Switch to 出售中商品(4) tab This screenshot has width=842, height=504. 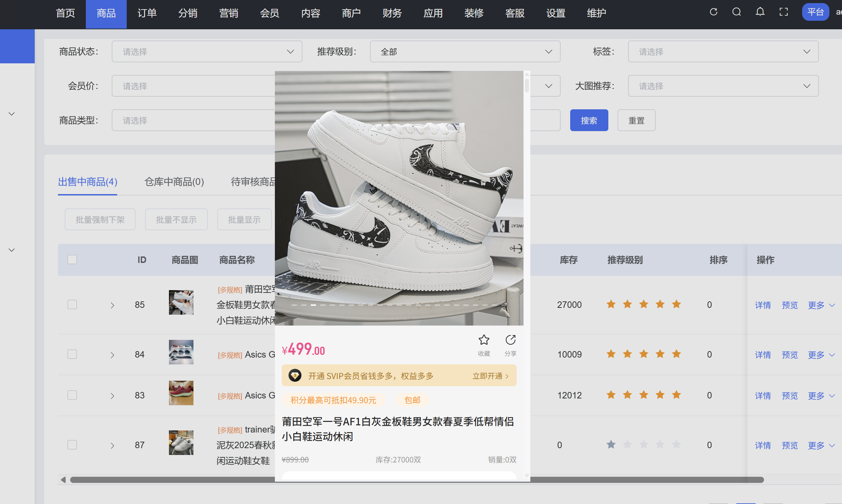[x=88, y=182]
